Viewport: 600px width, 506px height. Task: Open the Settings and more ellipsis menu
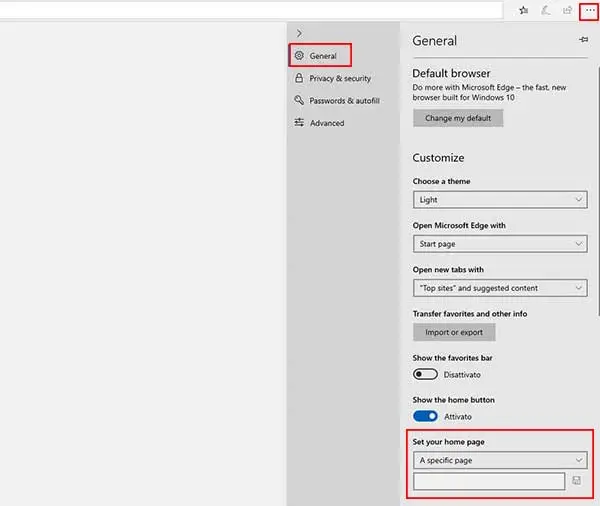(x=590, y=11)
